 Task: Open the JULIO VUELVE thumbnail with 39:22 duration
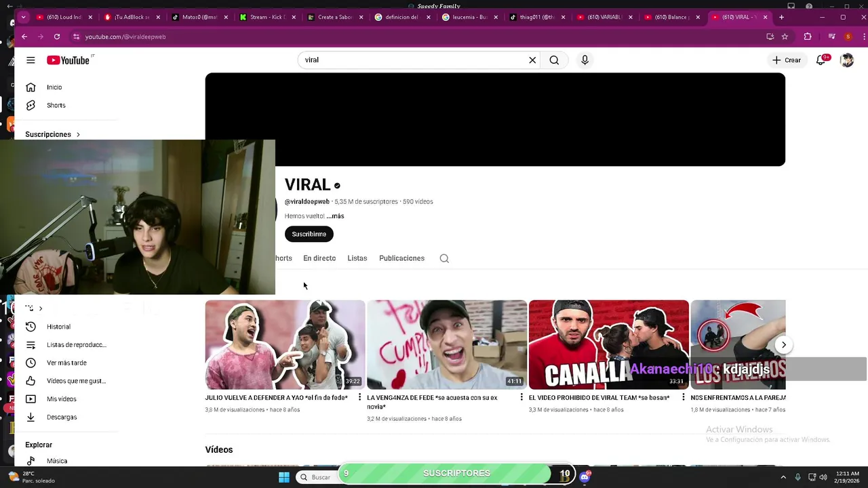(x=285, y=345)
